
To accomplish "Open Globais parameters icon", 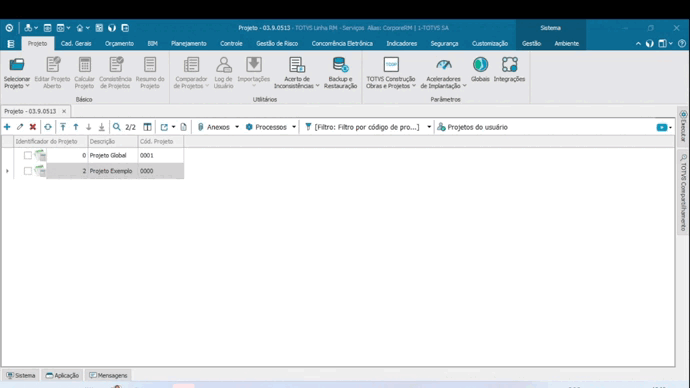I will pyautogui.click(x=480, y=65).
